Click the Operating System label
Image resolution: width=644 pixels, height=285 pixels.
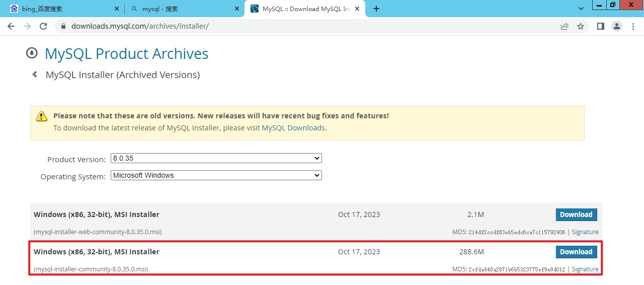point(73,177)
